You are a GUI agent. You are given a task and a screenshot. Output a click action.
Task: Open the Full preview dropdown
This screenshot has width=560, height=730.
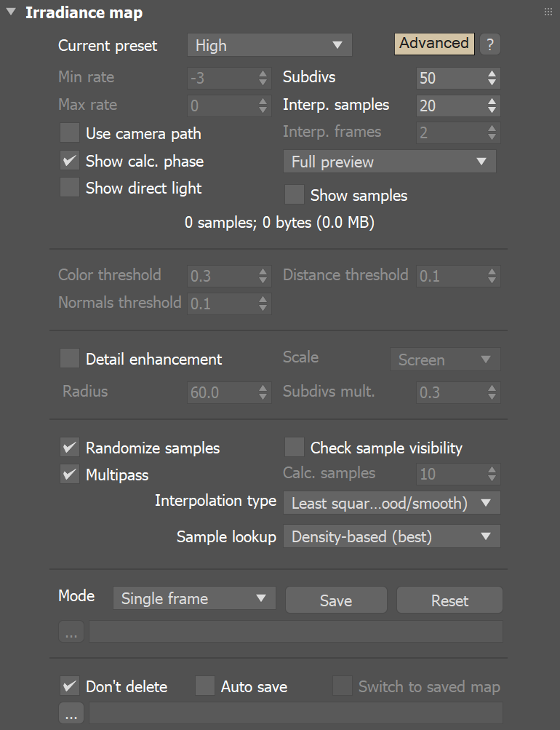tap(389, 161)
